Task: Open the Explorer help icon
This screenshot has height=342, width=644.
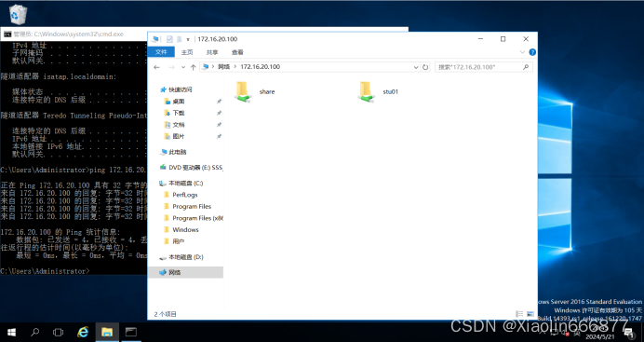Action: 532,52
